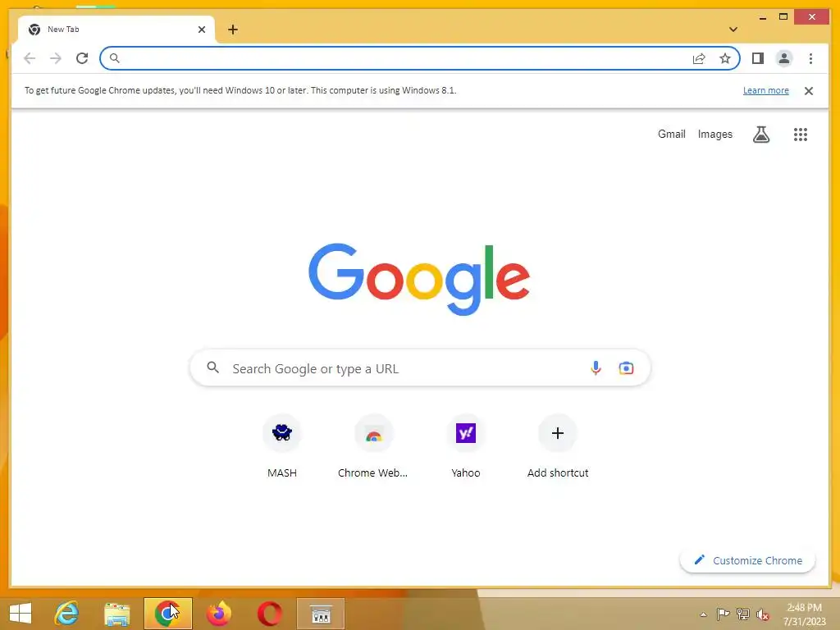
Task: Go back using the browser back arrow
Action: (x=30, y=58)
